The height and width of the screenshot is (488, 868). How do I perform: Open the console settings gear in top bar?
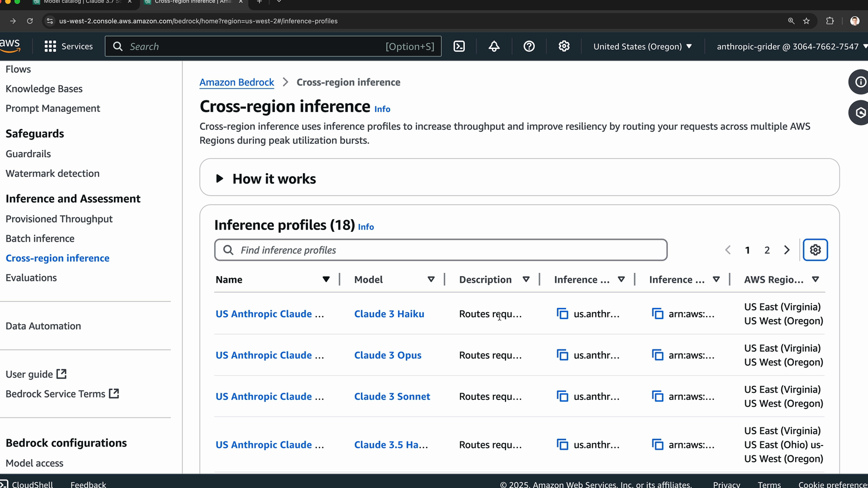[x=564, y=47]
